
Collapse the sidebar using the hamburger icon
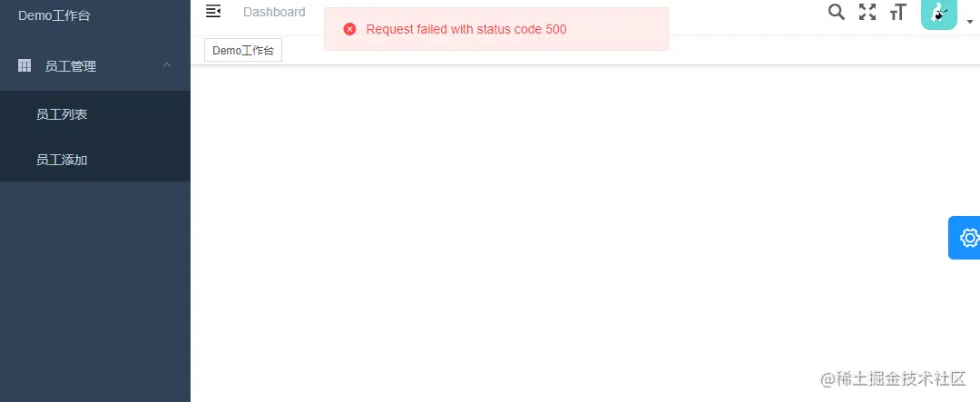(213, 11)
